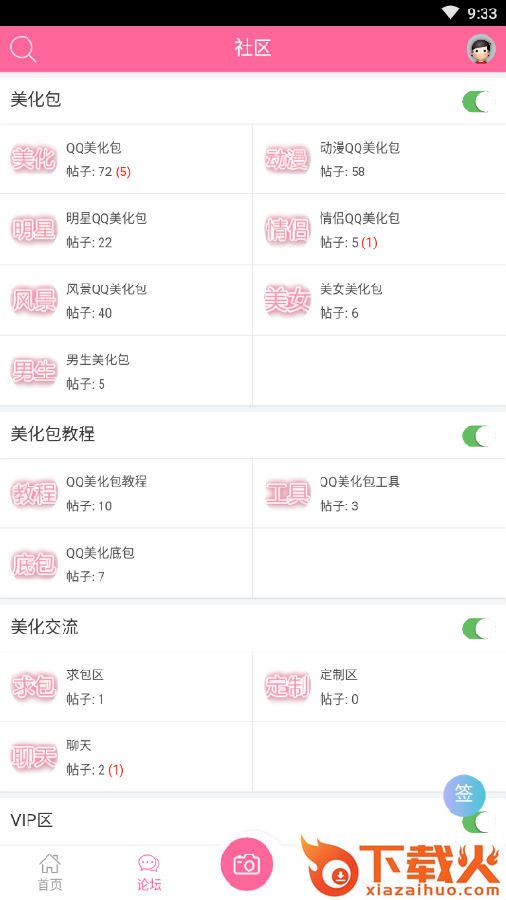The width and height of the screenshot is (506, 900).
Task: Open the 动漫 forum icon
Action: [x=287, y=159]
